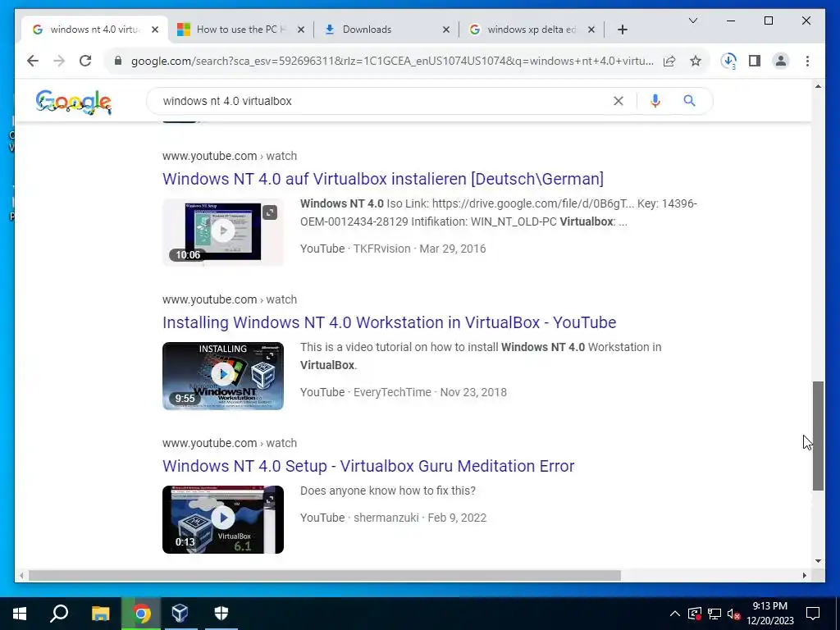Bookmark this page with the star icon
Image resolution: width=840 pixels, height=630 pixels.
(696, 61)
